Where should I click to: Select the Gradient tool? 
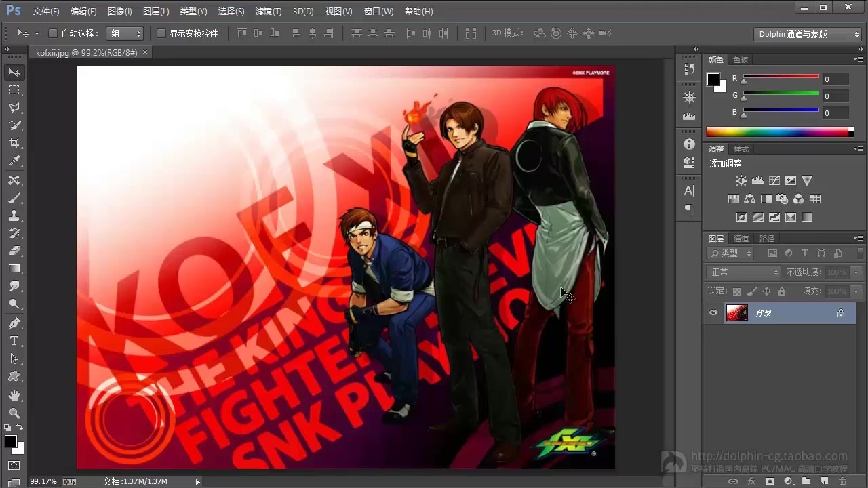click(14, 269)
